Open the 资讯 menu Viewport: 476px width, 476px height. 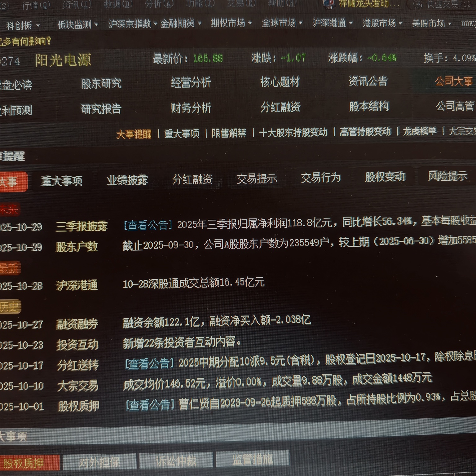click(77, 5)
